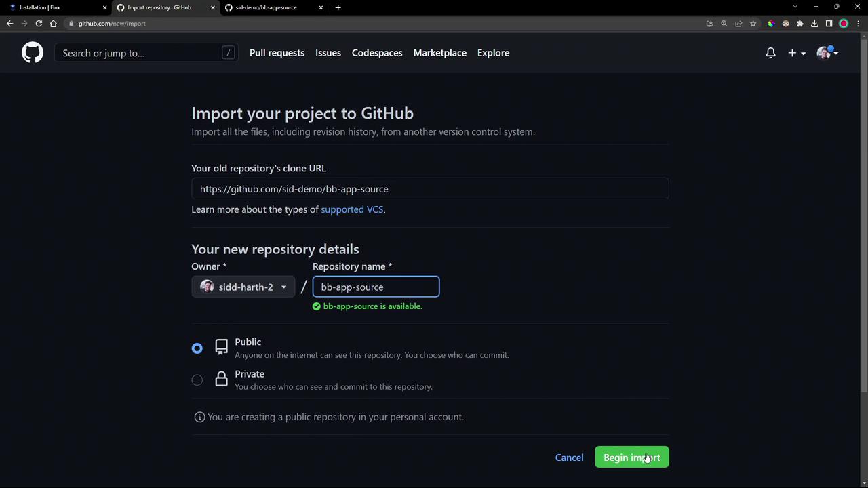Click the 'Your new repository details' heading

[275, 249]
